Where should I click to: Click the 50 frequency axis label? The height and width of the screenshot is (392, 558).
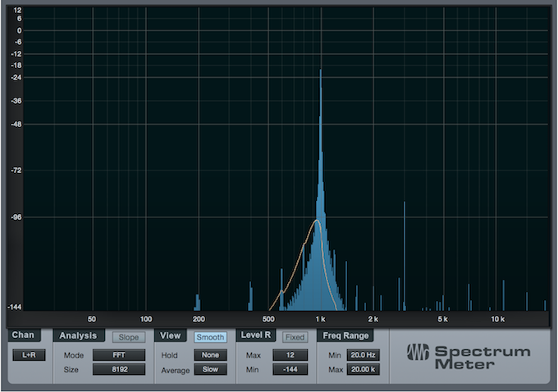pyautogui.click(x=92, y=319)
